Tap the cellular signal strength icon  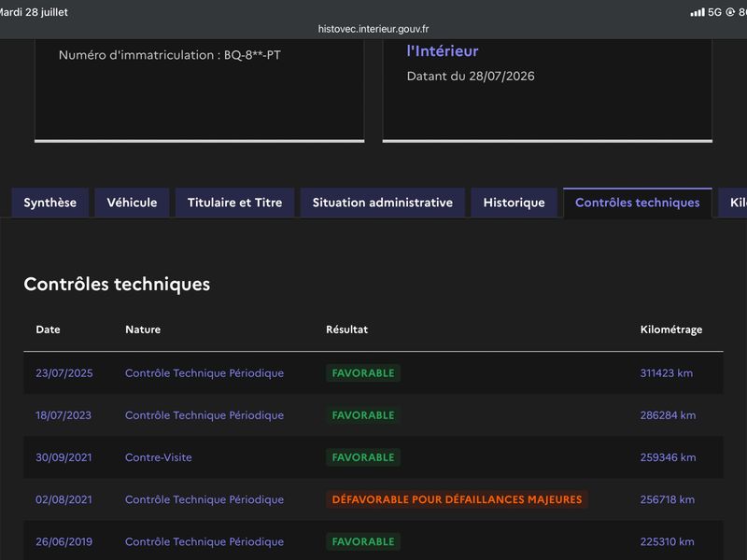click(x=697, y=12)
